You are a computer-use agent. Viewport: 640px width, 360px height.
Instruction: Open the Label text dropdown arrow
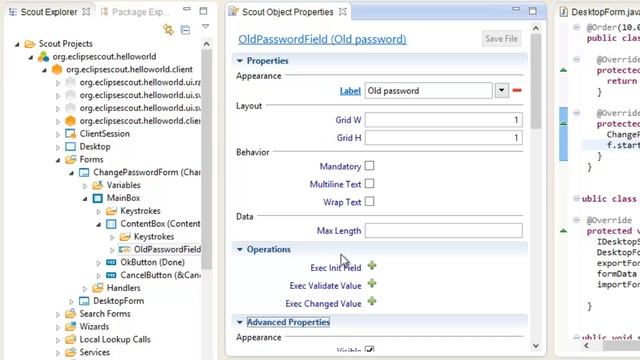click(502, 90)
